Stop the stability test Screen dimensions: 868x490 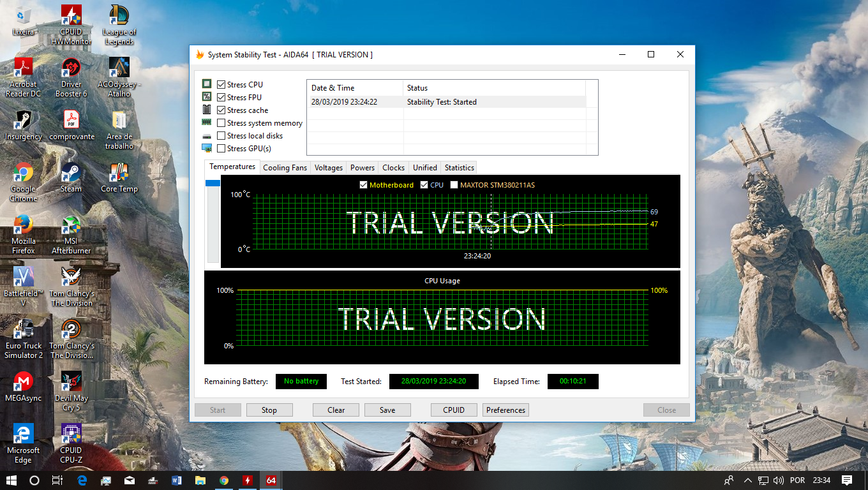point(269,410)
